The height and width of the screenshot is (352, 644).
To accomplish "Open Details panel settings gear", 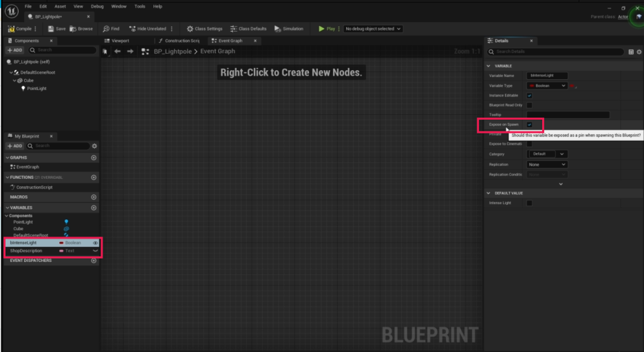I will 639,52.
